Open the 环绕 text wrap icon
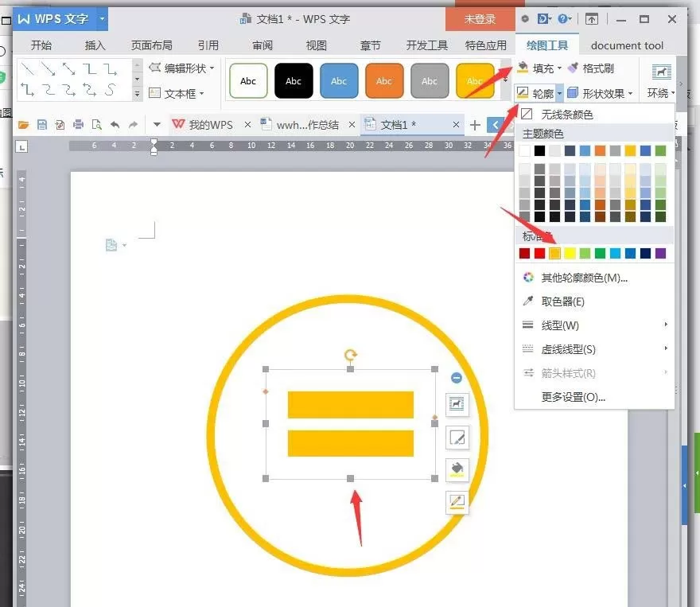 661,72
